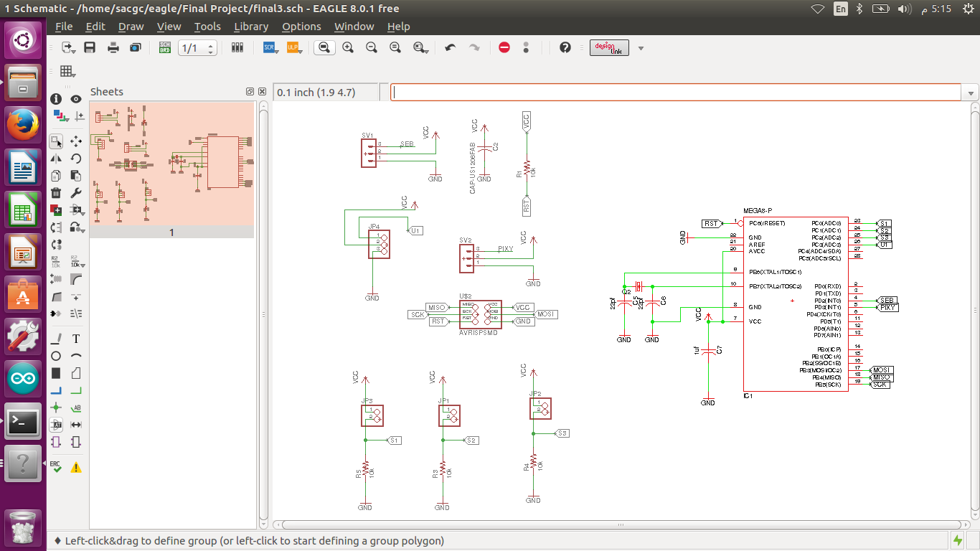This screenshot has width=980, height=551.
Task: Click the design link button
Action: coord(609,48)
